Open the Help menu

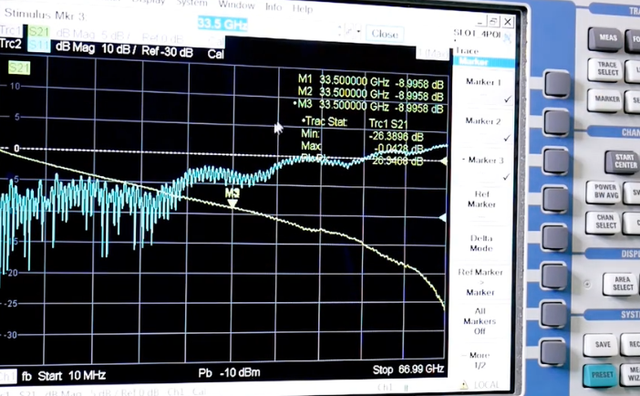coord(302,9)
